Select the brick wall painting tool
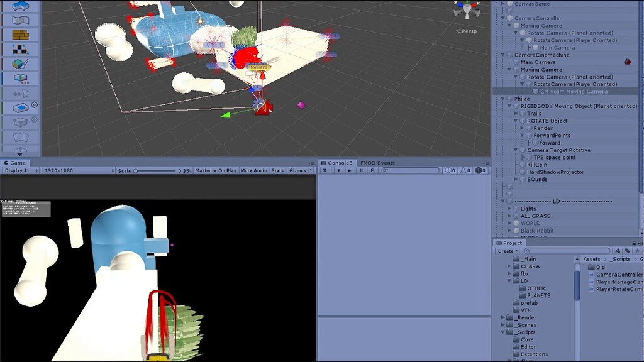This screenshot has width=644, height=362. click(x=21, y=33)
